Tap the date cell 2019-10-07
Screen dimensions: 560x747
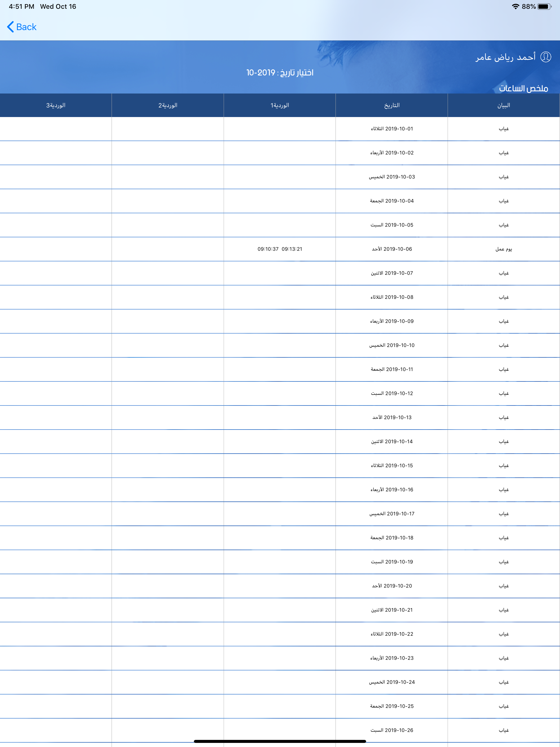point(392,273)
